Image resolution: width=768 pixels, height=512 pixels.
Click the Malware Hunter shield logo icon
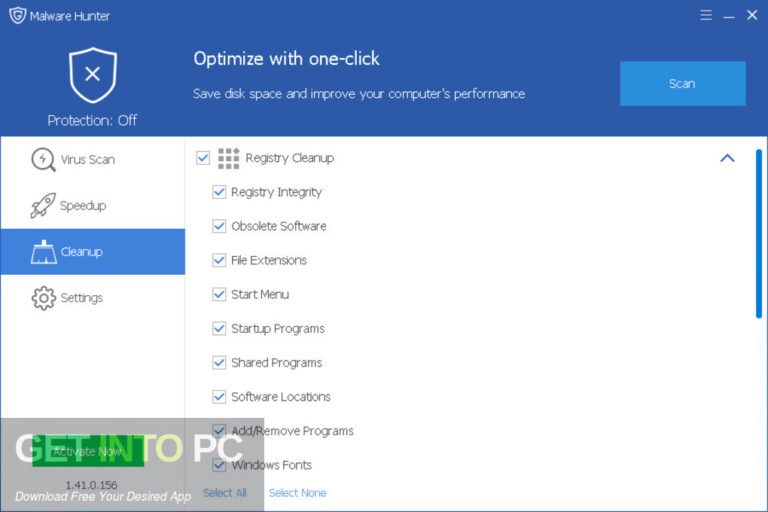click(x=18, y=15)
